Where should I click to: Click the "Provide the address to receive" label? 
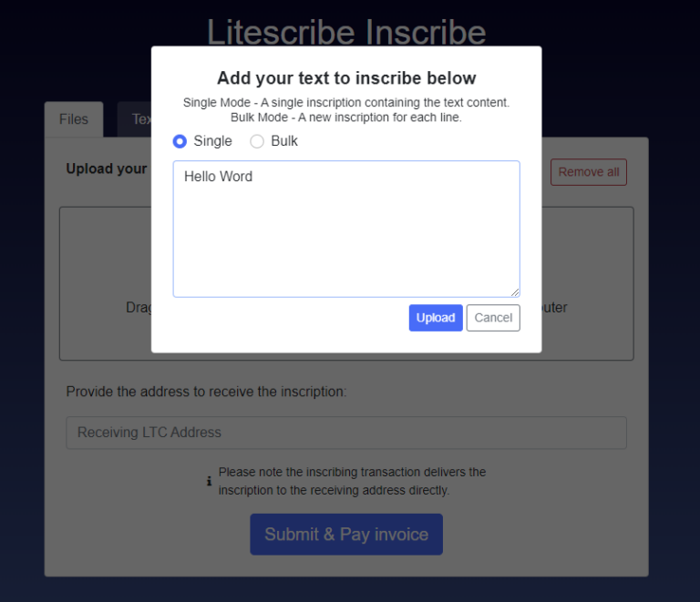206,392
